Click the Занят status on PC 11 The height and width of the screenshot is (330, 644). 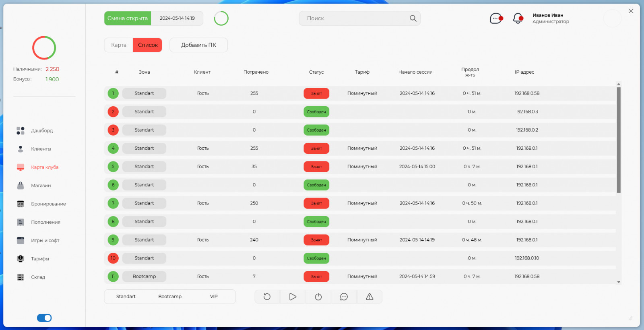tap(316, 276)
